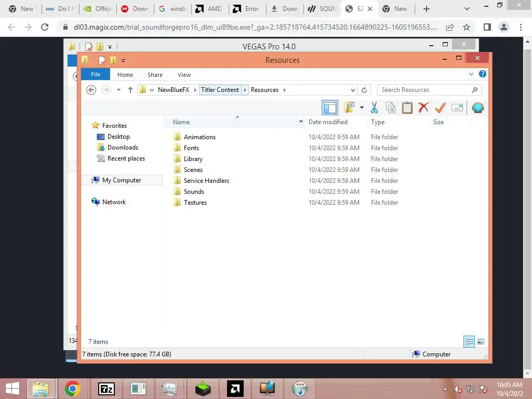532x399 pixels.
Task: Switch to details view button
Action: [x=469, y=342]
